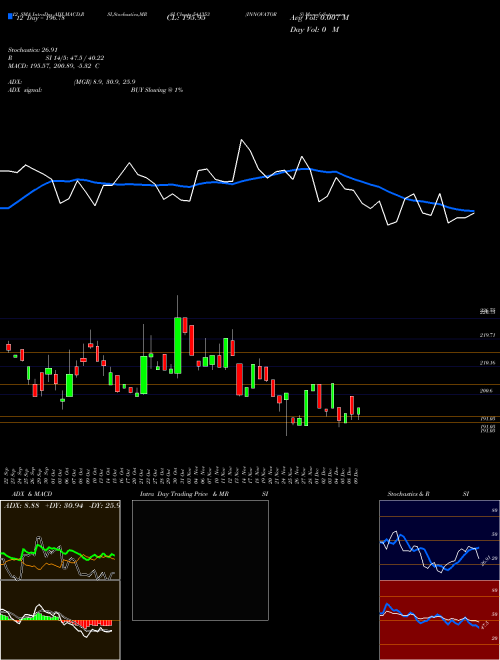Open the ADX indicator chart thumbnail
500x660 pixels.
60,540
